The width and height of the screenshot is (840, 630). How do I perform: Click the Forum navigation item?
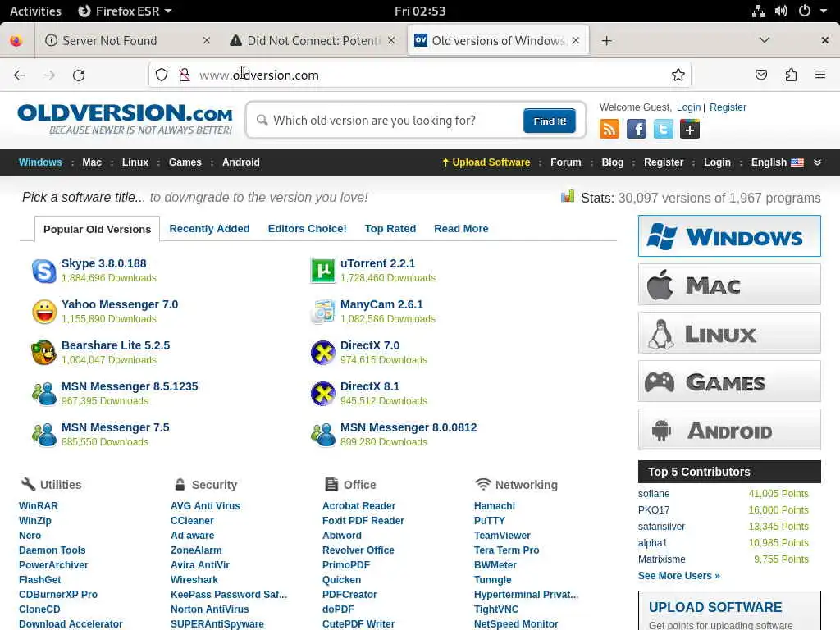click(566, 162)
